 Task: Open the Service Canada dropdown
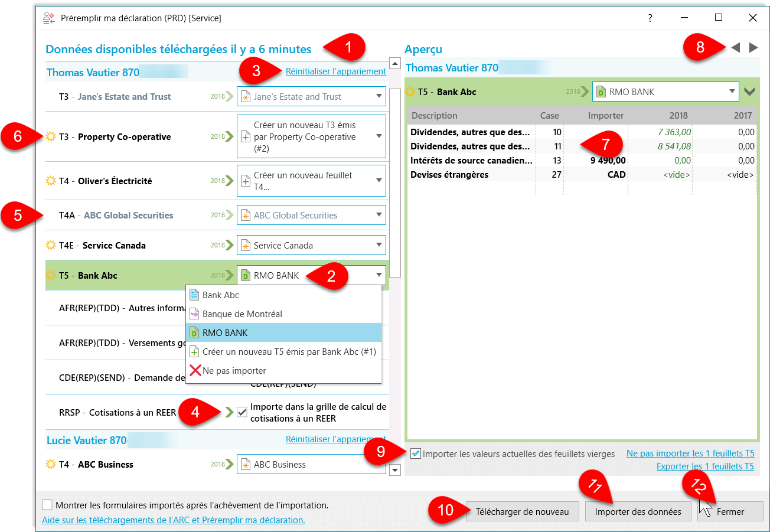379,245
